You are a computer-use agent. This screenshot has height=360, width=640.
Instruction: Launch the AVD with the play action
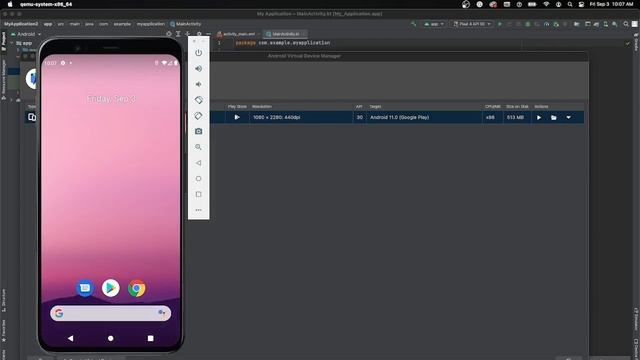(x=539, y=117)
